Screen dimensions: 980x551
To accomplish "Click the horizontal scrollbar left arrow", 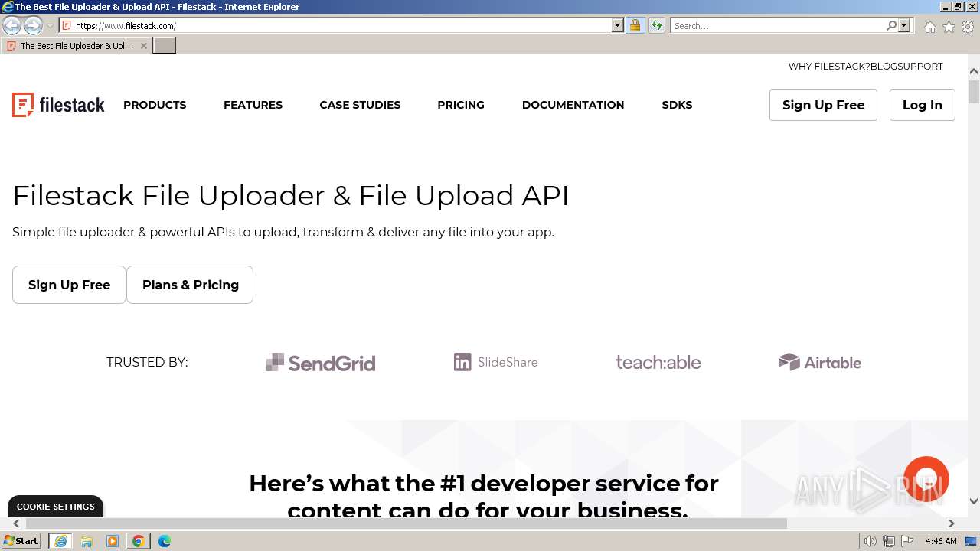I will (17, 523).
